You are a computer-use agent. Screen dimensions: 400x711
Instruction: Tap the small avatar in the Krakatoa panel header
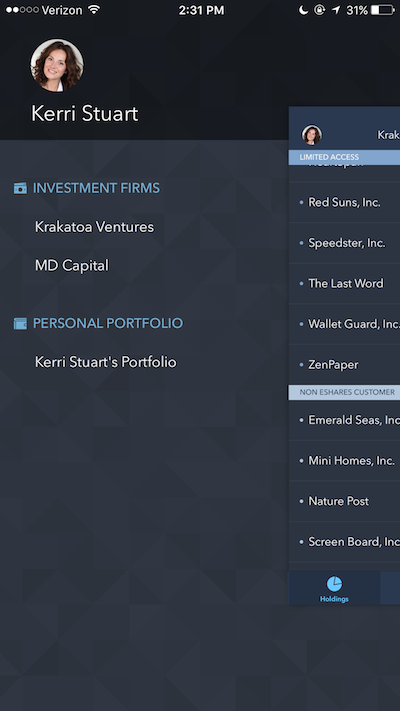point(312,135)
